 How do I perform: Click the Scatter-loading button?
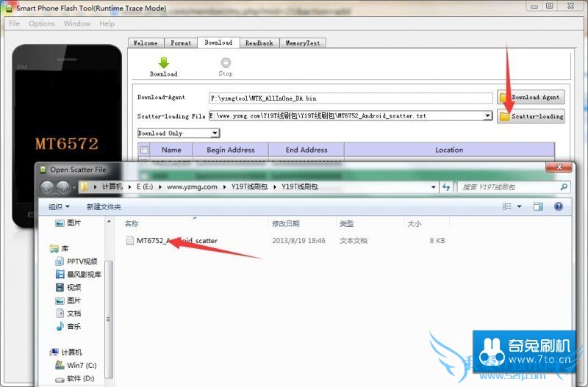click(x=531, y=116)
